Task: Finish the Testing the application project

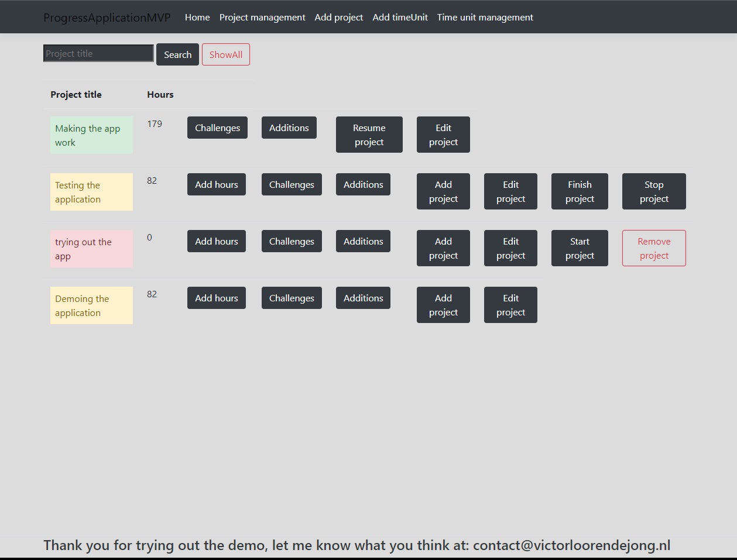Action: click(580, 191)
